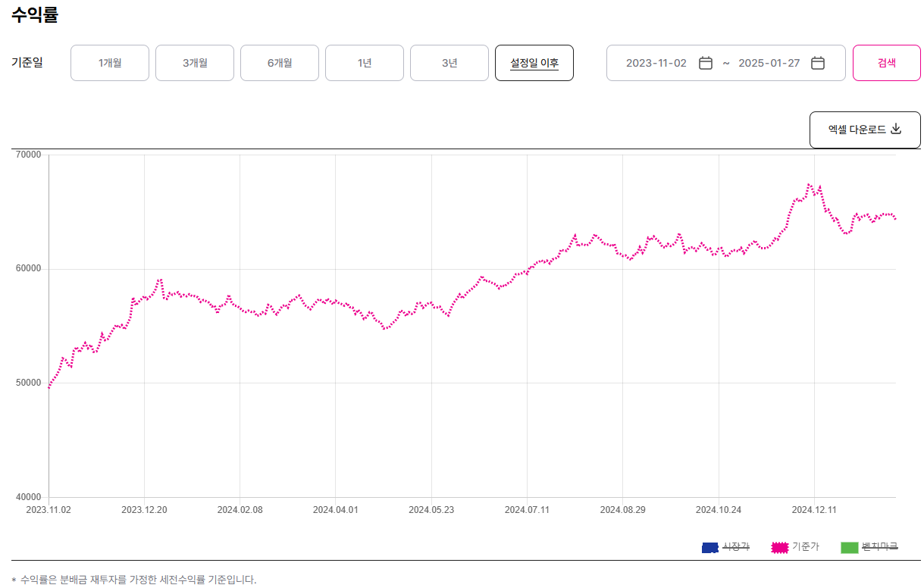Click the 엑셀 다운로드 button

tap(865, 130)
